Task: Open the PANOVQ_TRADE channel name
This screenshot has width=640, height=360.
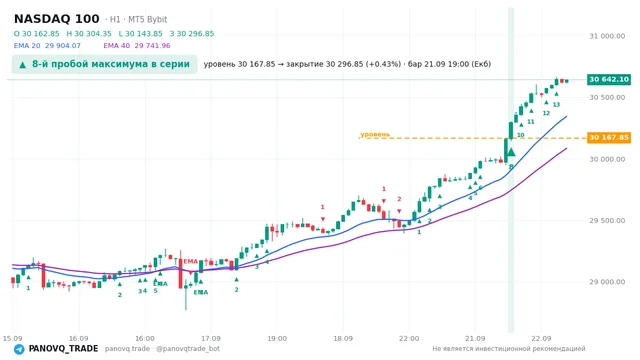Action: tap(63, 349)
